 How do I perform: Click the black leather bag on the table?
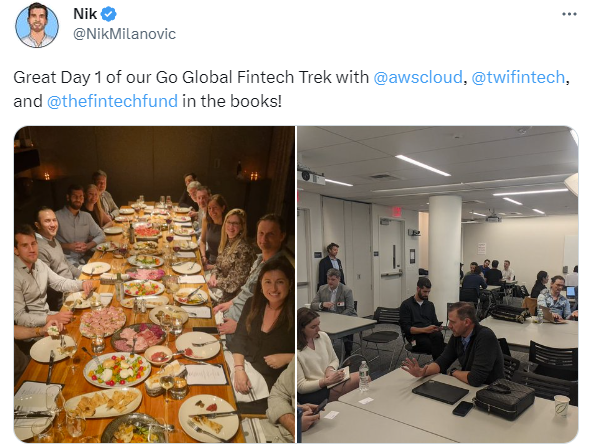pyautogui.click(x=504, y=400)
